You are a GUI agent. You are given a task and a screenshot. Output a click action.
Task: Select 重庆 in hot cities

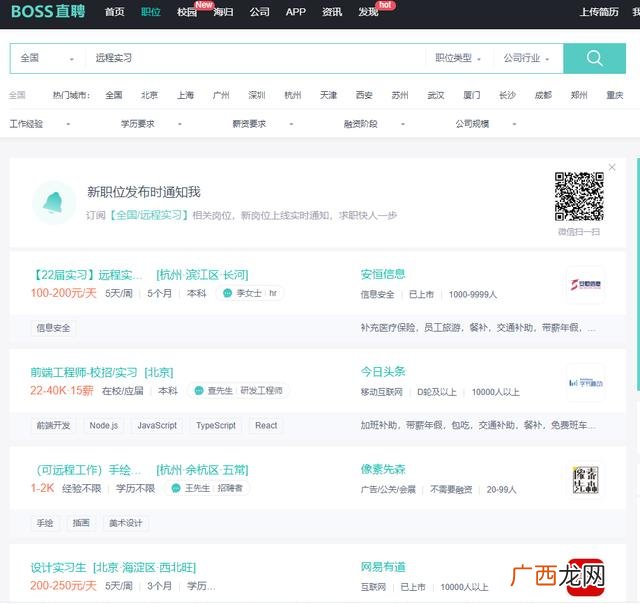click(x=615, y=95)
